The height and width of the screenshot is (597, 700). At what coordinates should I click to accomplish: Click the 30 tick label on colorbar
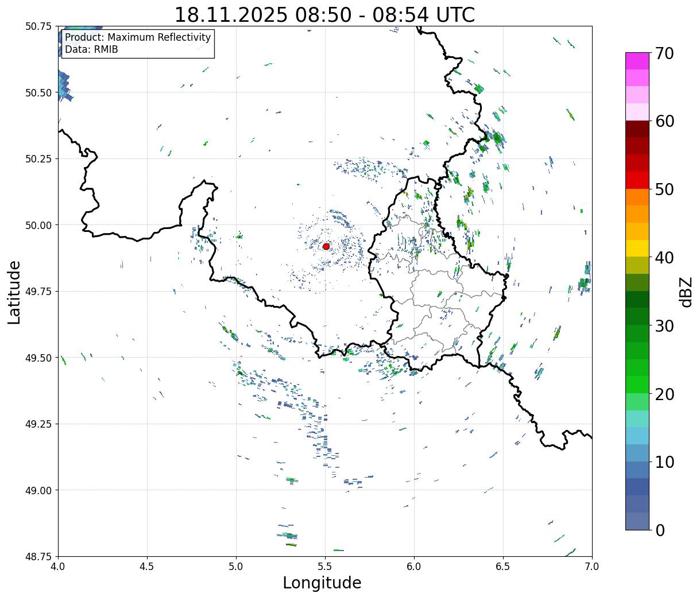pos(664,326)
